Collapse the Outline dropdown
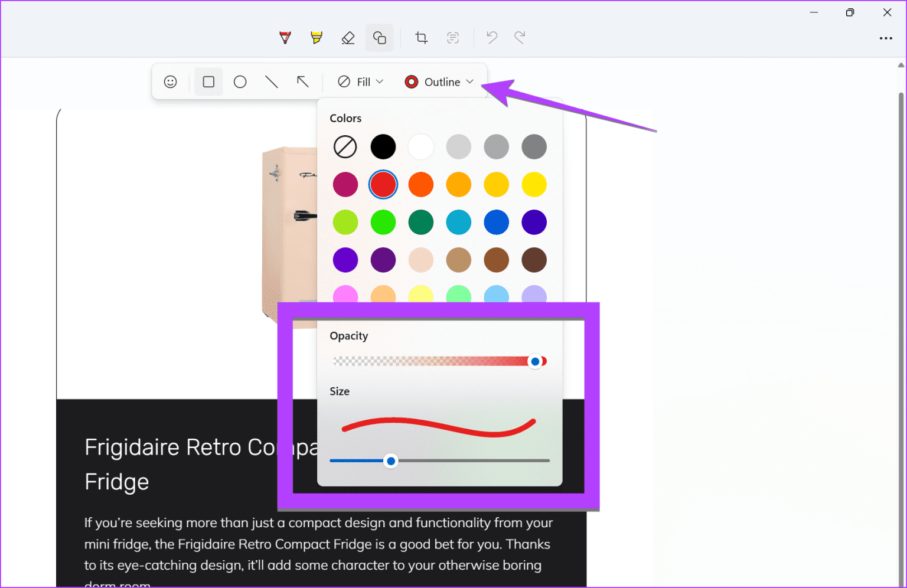Viewport: 907px width, 588px height. tap(439, 82)
